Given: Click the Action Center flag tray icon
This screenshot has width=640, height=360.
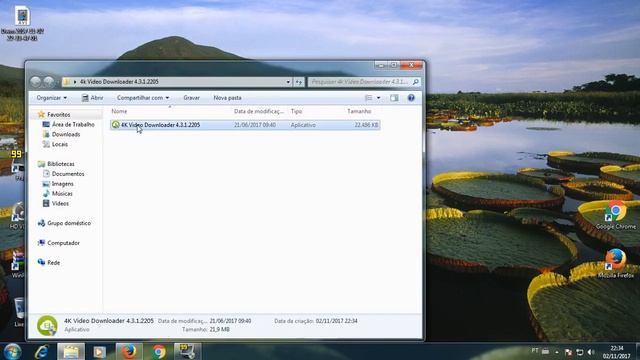Looking at the screenshot, I should pyautogui.click(x=568, y=351).
